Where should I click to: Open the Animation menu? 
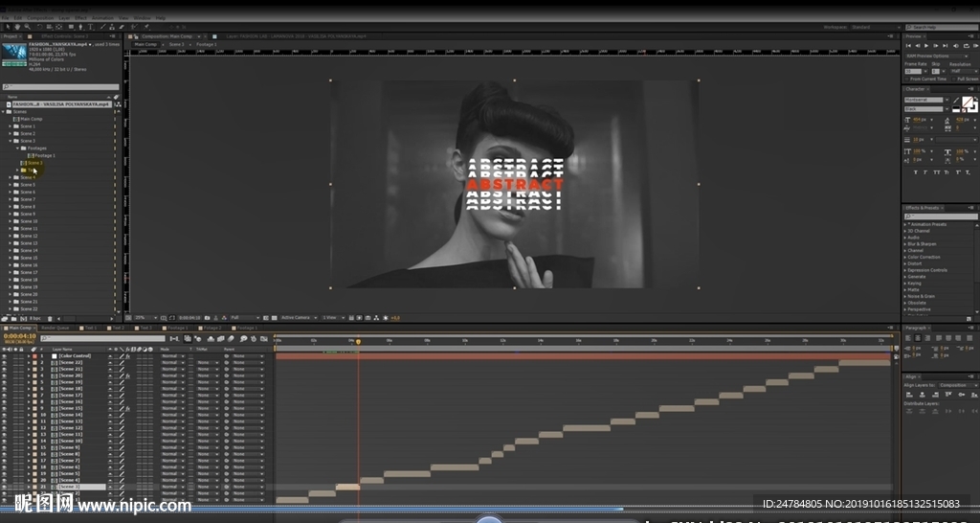(x=103, y=18)
